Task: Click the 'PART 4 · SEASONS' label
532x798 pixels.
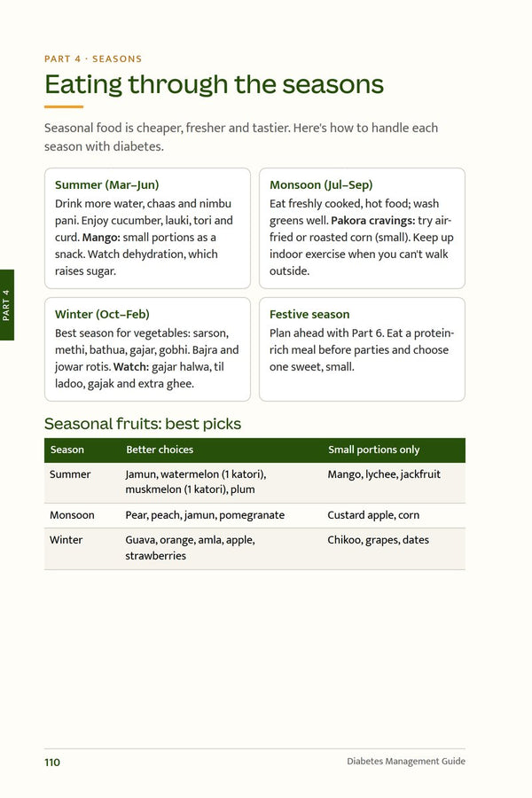Action: click(x=93, y=59)
